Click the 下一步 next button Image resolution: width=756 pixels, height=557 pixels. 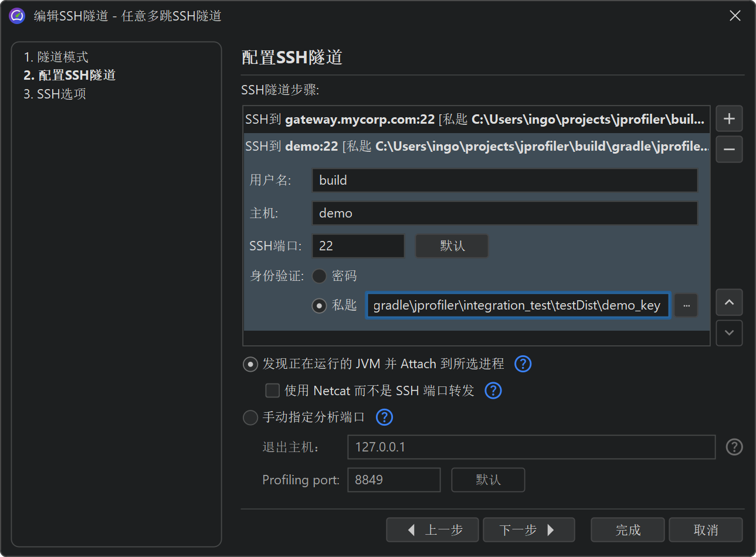(528, 530)
